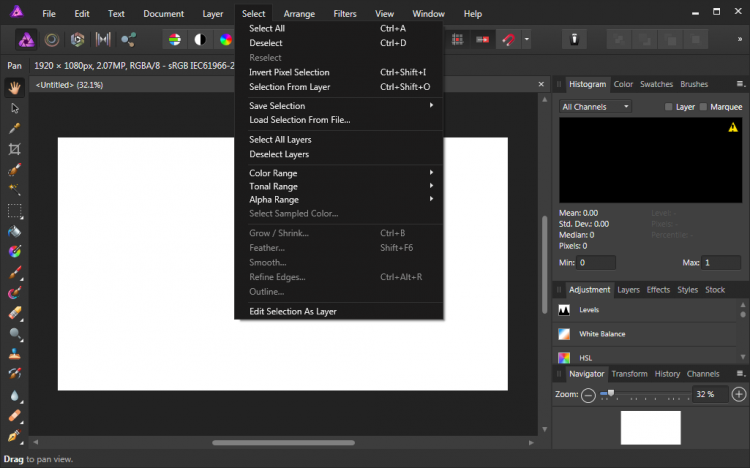Activate the Move tool arrow
Image resolution: width=750 pixels, height=468 pixels.
(x=15, y=108)
